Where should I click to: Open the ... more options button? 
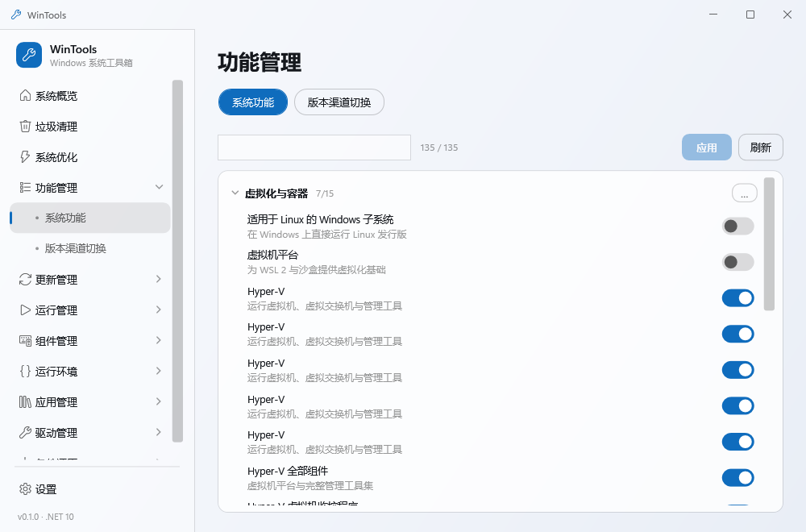click(744, 193)
